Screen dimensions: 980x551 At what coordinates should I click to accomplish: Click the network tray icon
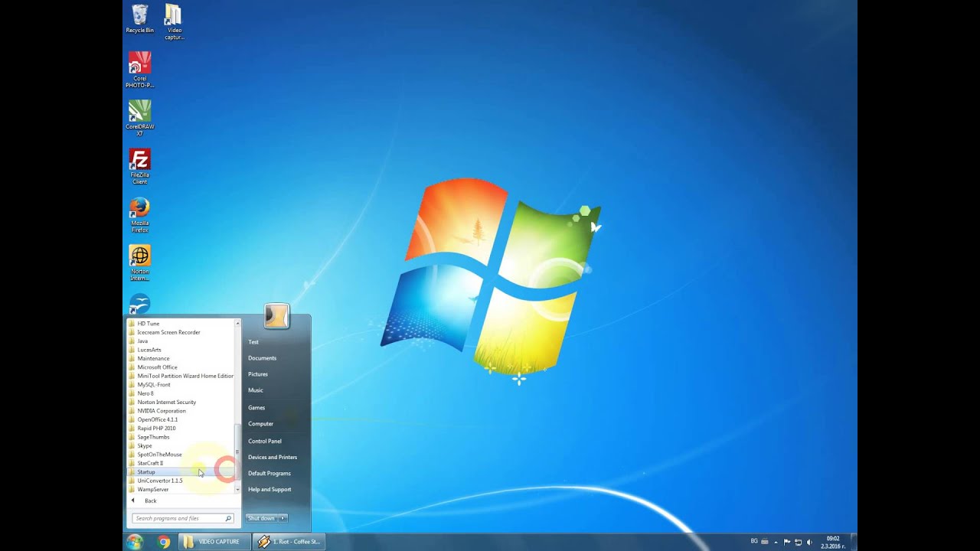(798, 542)
